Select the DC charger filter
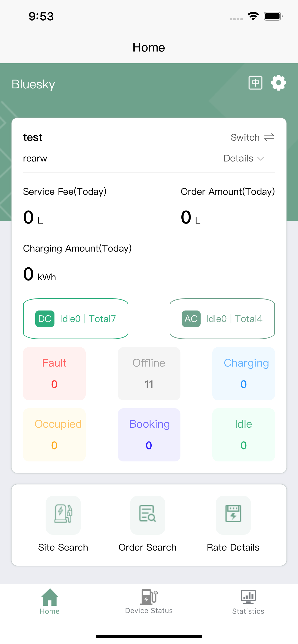The width and height of the screenshot is (298, 644). (76, 319)
